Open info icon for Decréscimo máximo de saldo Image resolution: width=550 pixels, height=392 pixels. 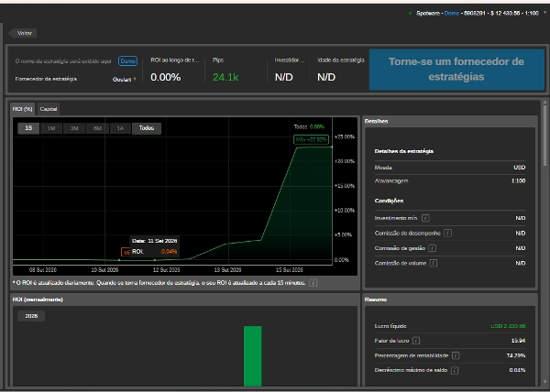[x=455, y=370]
